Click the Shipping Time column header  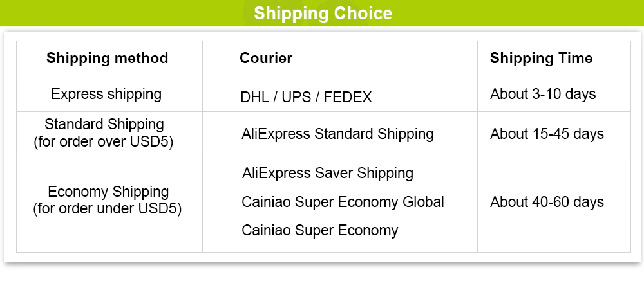pos(541,59)
